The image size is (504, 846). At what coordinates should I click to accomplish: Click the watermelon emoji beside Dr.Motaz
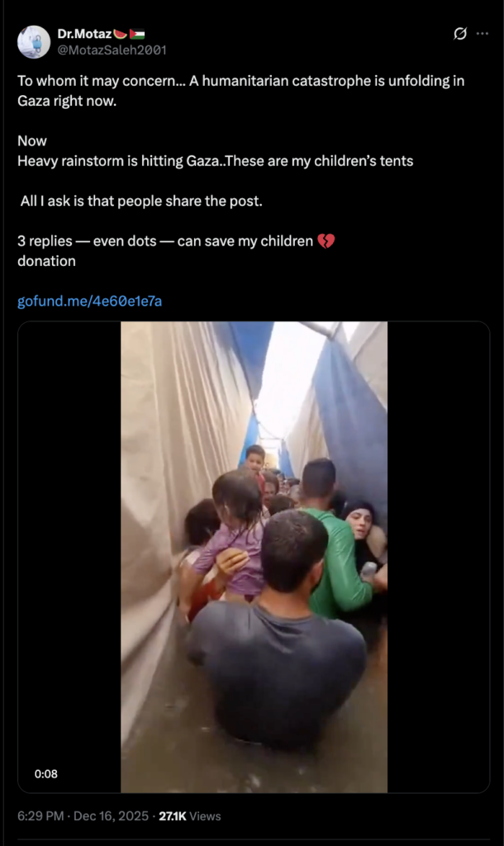(121, 34)
